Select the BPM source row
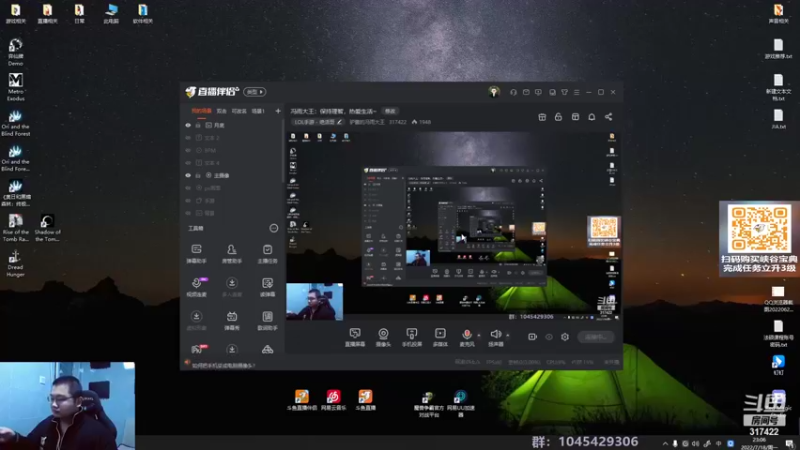Viewport: 800px width, 450px height. (x=232, y=151)
